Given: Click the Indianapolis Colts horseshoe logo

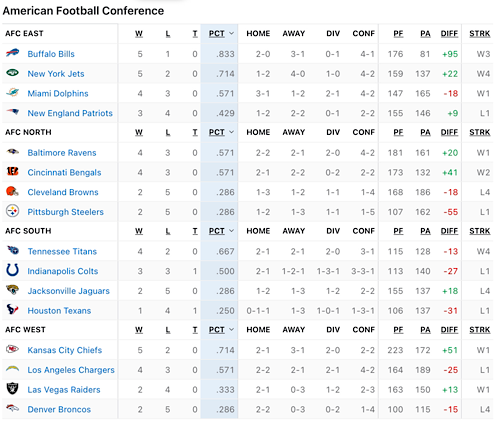Looking at the screenshot, I should click(13, 270).
